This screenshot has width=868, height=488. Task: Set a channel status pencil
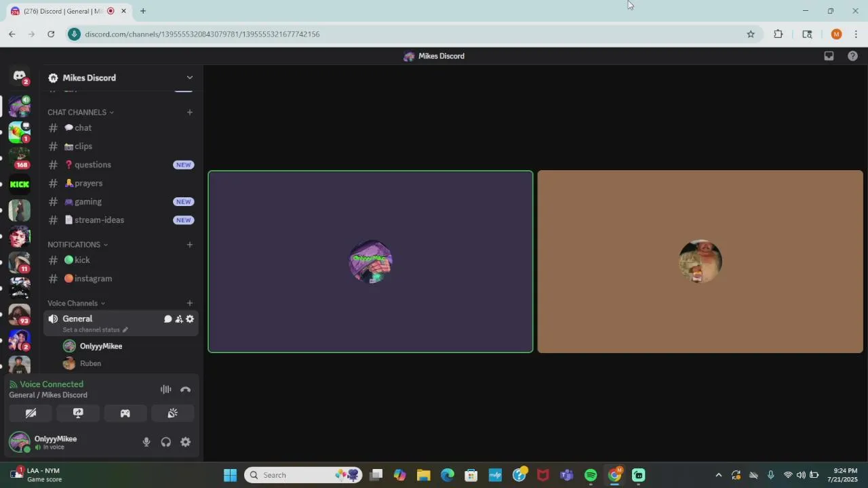[125, 330]
